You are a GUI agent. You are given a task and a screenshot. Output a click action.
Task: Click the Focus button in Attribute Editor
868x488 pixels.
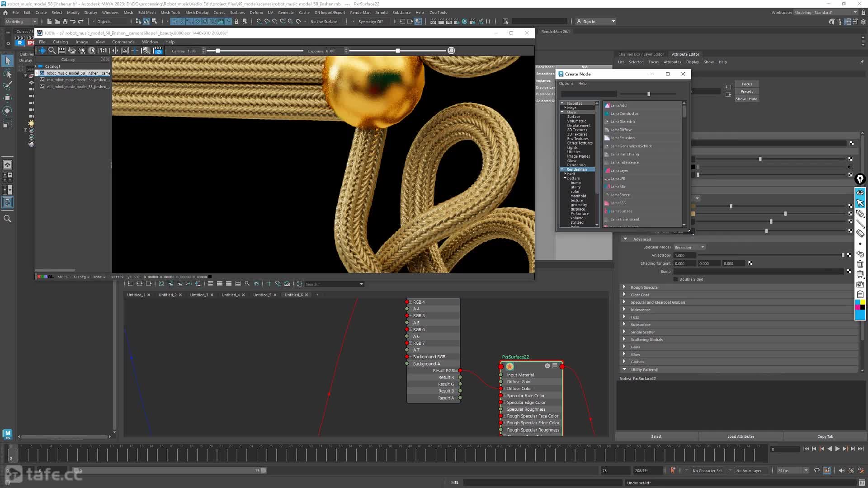point(747,84)
